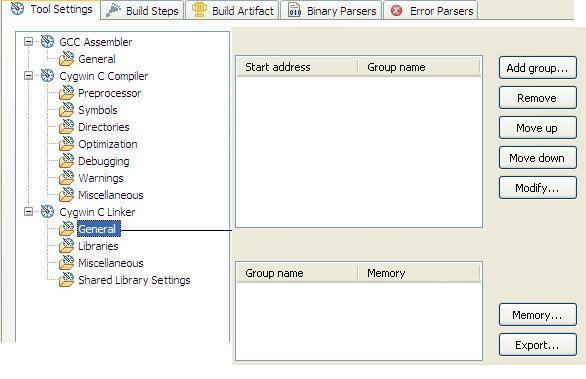Click the Memory column header

coord(419,273)
